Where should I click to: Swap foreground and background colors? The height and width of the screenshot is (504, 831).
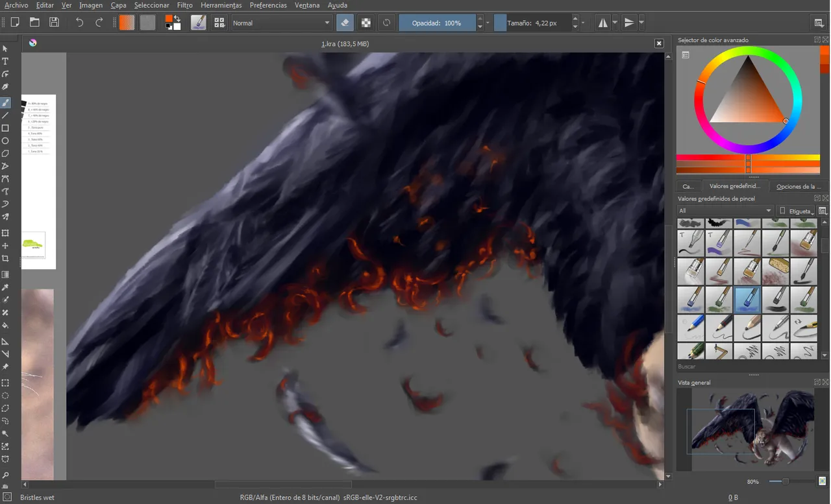177,18
